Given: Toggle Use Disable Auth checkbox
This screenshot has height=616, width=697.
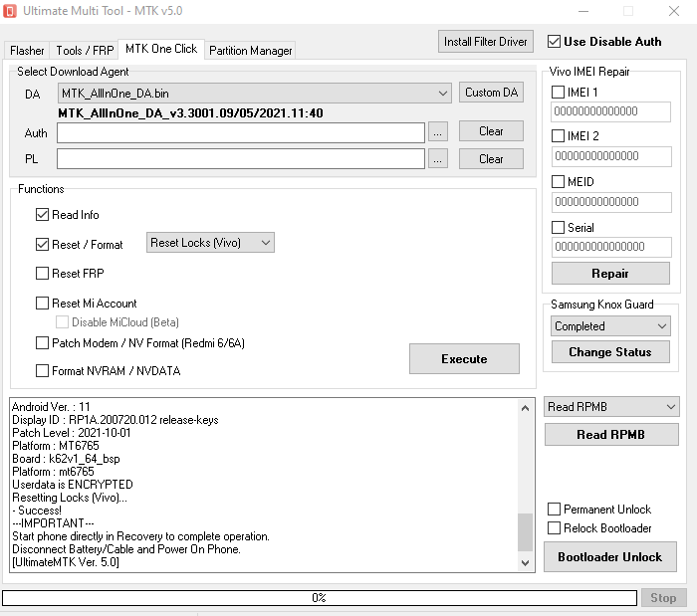Looking at the screenshot, I should 554,42.
